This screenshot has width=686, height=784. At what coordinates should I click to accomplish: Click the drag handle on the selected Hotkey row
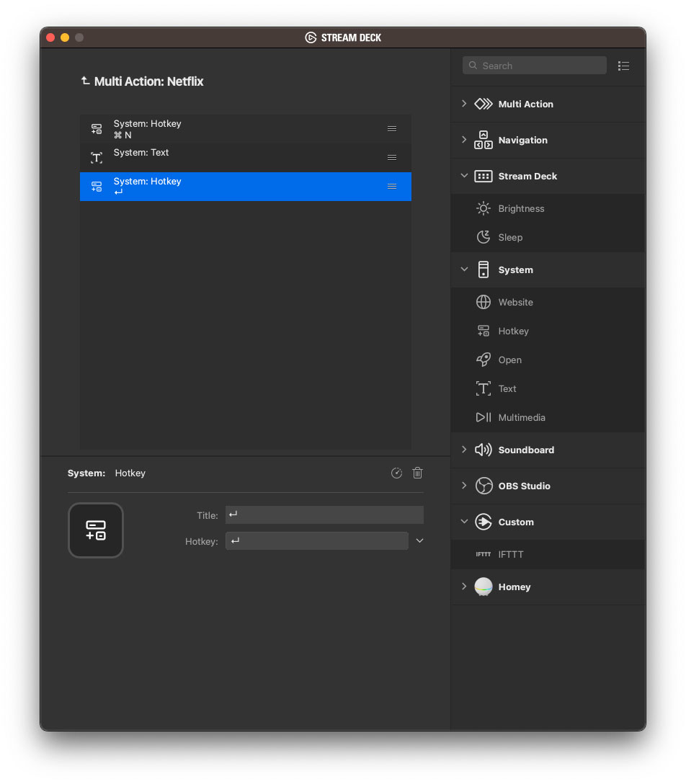pyautogui.click(x=392, y=187)
